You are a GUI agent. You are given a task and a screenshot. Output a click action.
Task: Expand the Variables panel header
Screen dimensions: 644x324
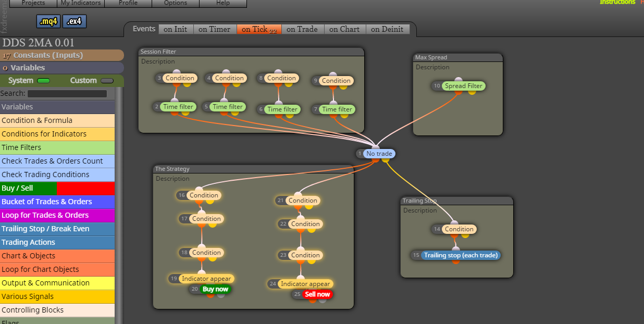click(62, 68)
